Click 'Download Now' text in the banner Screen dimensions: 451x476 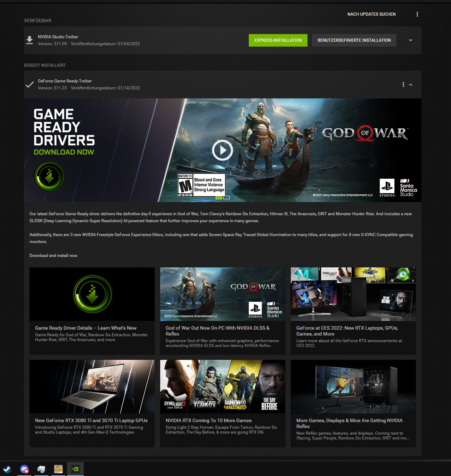coord(64,152)
